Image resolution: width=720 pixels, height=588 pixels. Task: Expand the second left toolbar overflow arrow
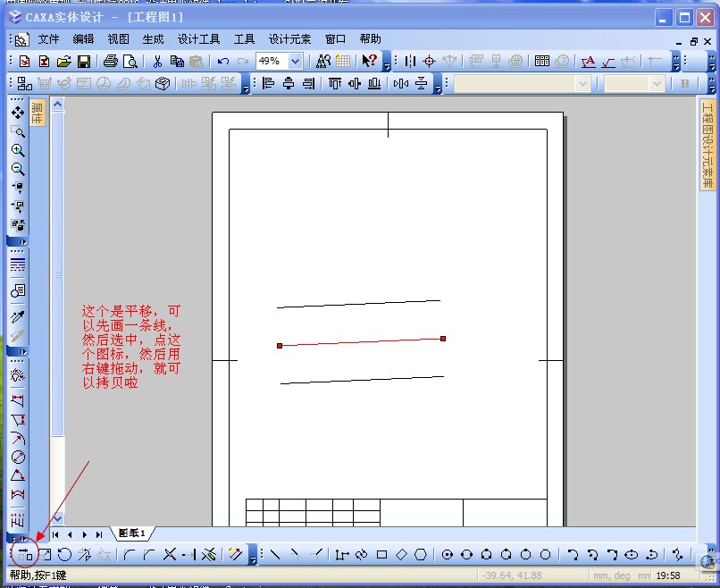(x=18, y=352)
